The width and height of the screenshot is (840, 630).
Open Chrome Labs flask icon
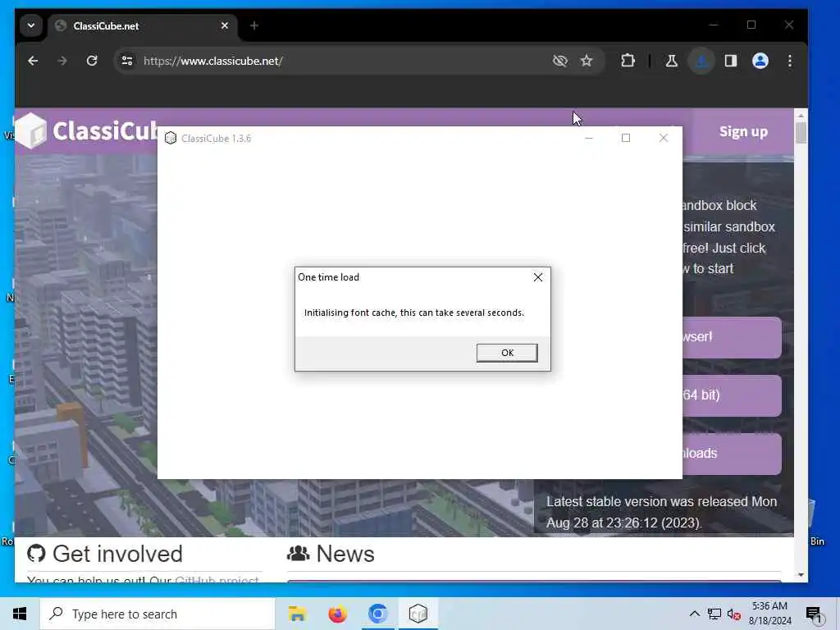671,61
